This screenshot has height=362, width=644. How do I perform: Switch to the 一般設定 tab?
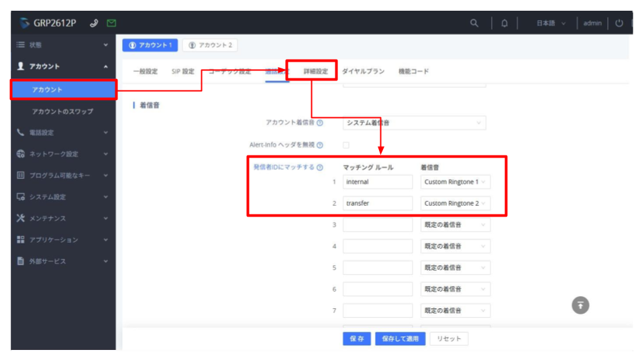(x=146, y=72)
